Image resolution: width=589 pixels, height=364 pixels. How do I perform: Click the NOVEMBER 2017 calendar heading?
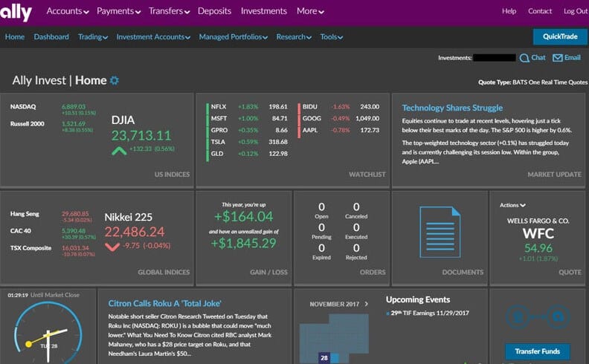tap(335, 304)
